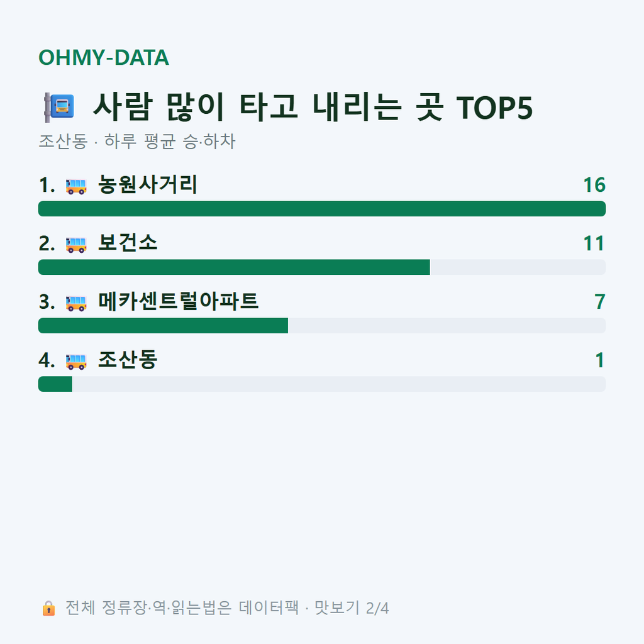Click the lock icon in the footer

[48, 608]
